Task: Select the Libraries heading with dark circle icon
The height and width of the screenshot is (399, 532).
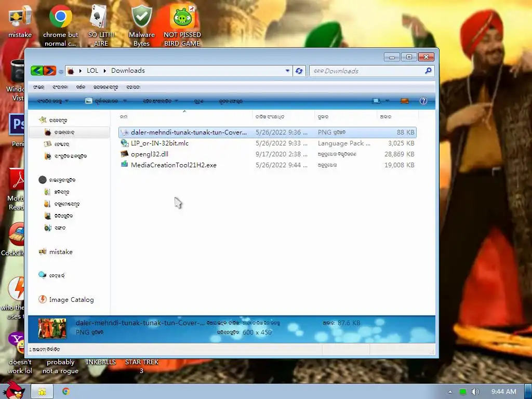Action: coord(57,180)
